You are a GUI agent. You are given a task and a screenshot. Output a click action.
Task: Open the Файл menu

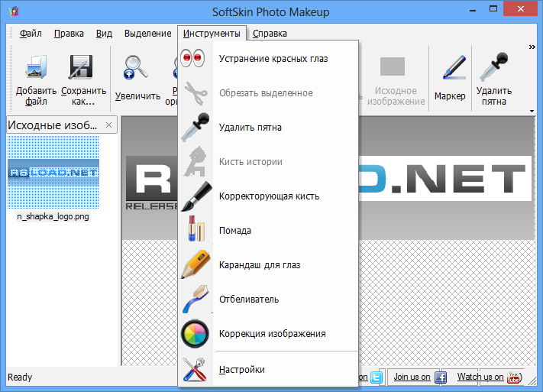31,34
